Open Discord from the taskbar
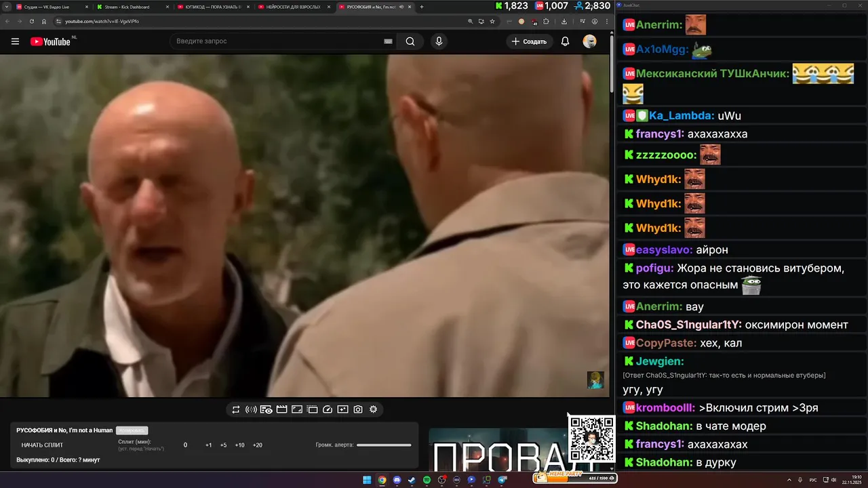 click(x=397, y=480)
